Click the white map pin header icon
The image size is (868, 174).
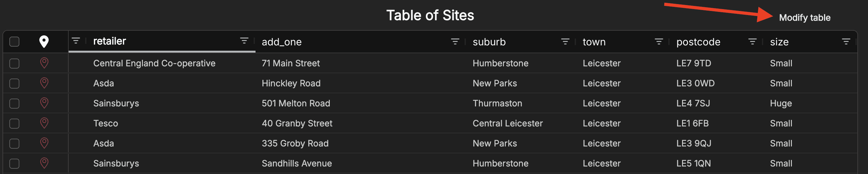pos(44,42)
